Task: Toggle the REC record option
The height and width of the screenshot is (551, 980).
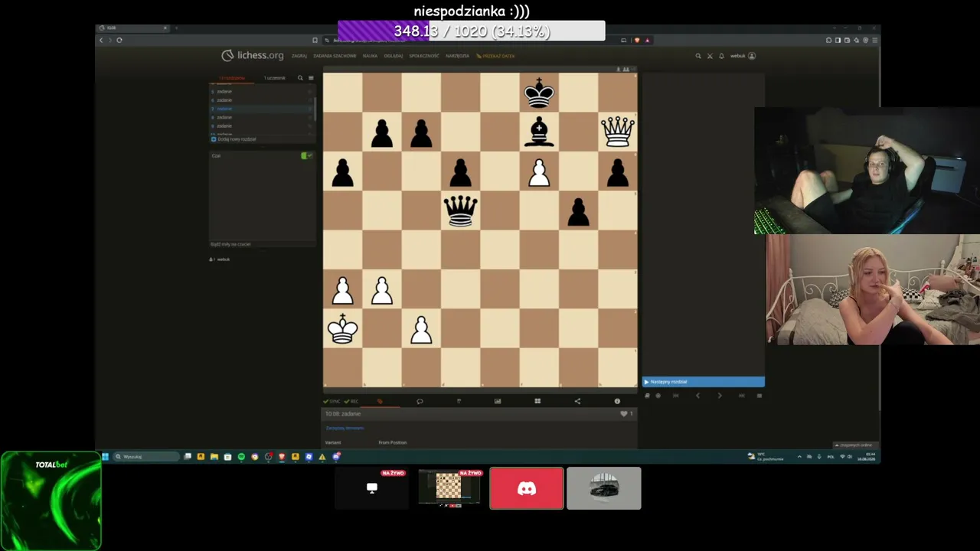Action: (x=351, y=401)
